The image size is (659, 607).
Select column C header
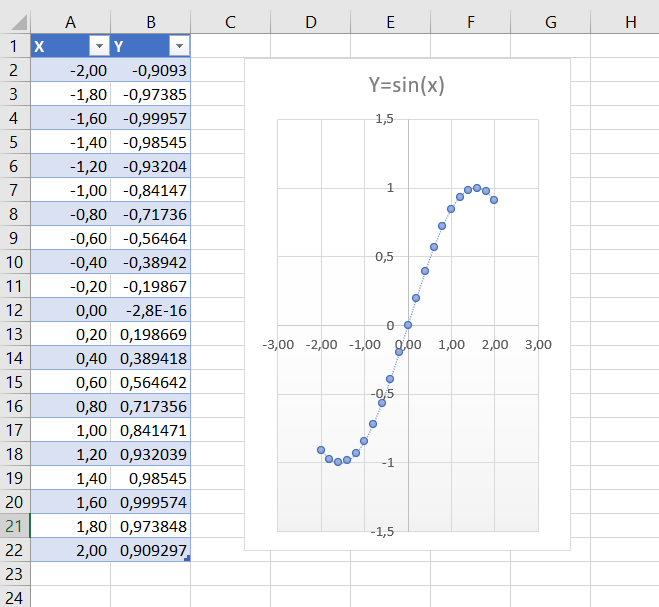coord(230,22)
